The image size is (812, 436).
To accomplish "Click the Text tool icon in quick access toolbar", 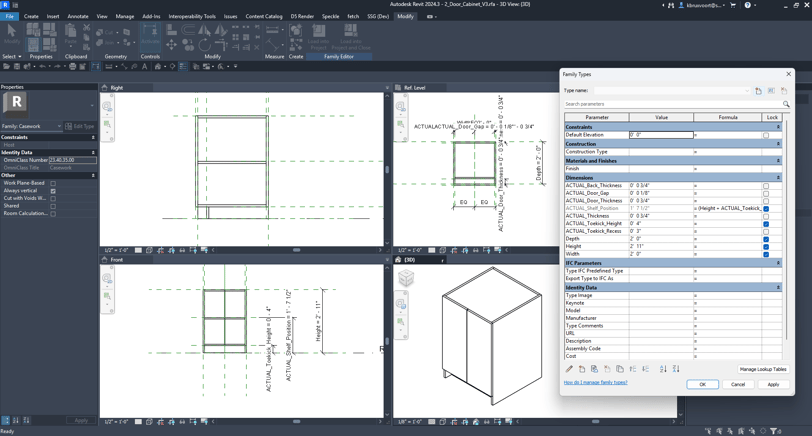I will 144,66.
